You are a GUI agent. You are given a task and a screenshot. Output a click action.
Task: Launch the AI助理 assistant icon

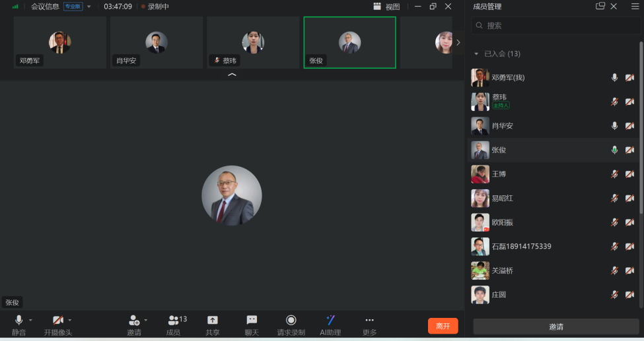[330, 321]
